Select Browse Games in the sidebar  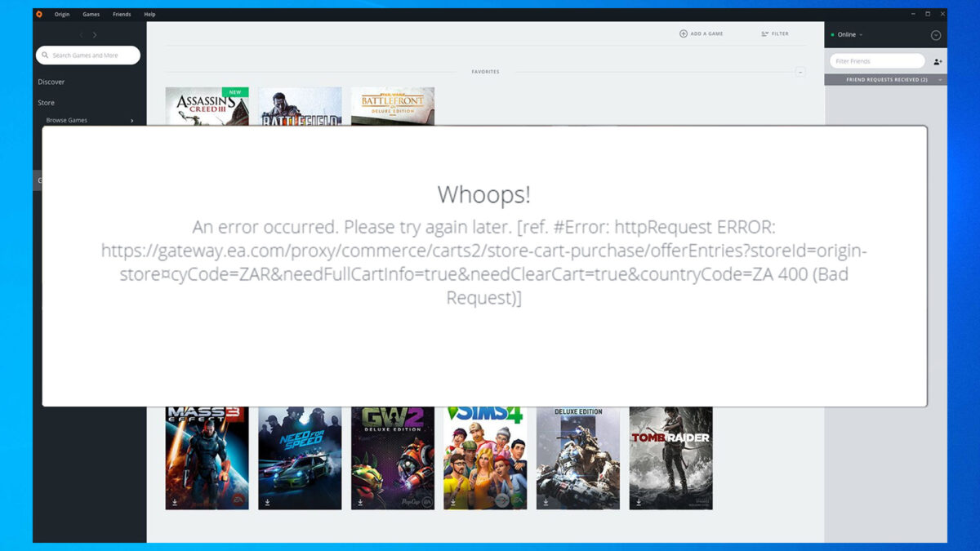67,120
